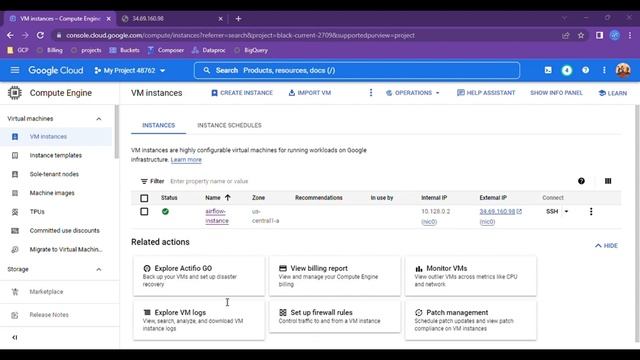Image resolution: width=640 pixels, height=360 pixels.
Task: Switch to the Instances tab
Action: (158, 125)
